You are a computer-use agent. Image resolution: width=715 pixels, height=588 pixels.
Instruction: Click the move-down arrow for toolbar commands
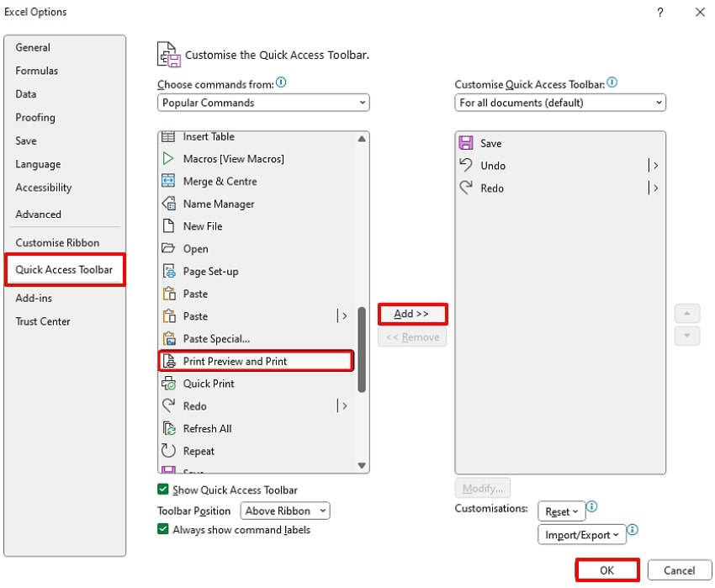point(687,336)
